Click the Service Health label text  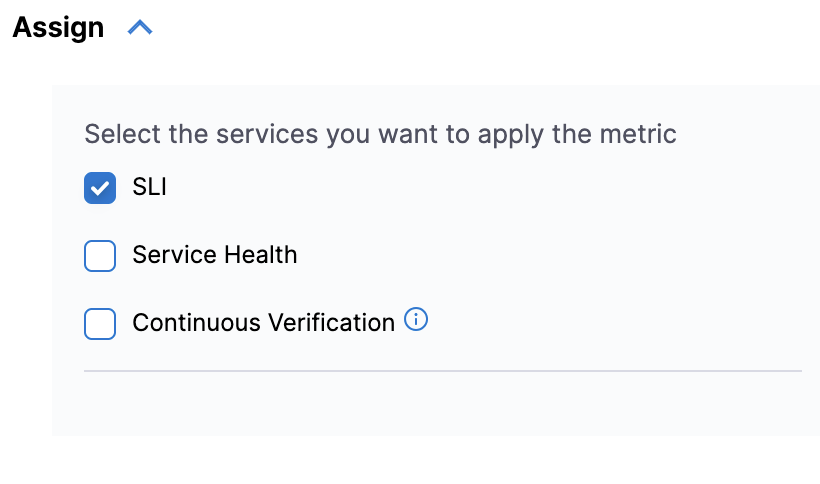pyautogui.click(x=215, y=255)
